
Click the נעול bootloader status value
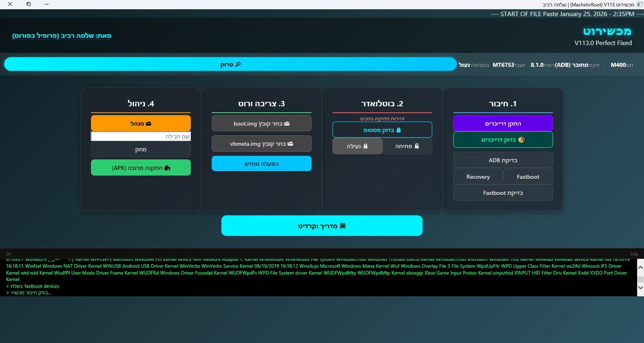point(464,65)
